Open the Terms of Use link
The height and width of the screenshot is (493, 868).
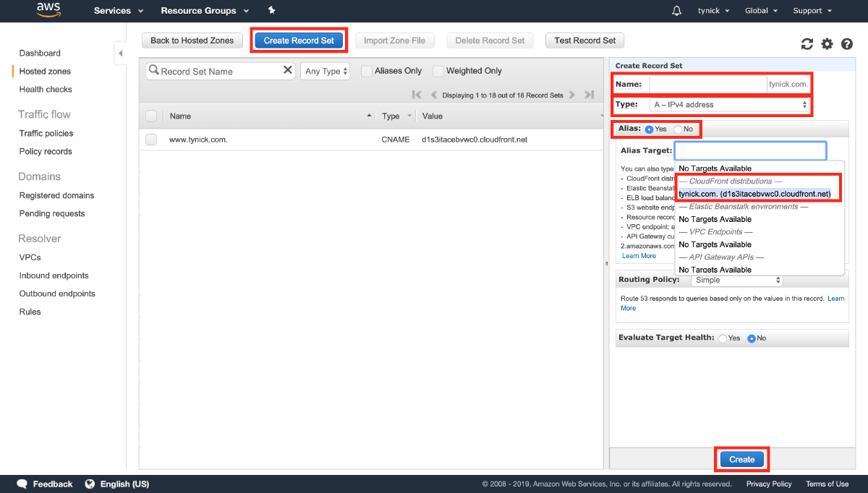click(x=827, y=484)
